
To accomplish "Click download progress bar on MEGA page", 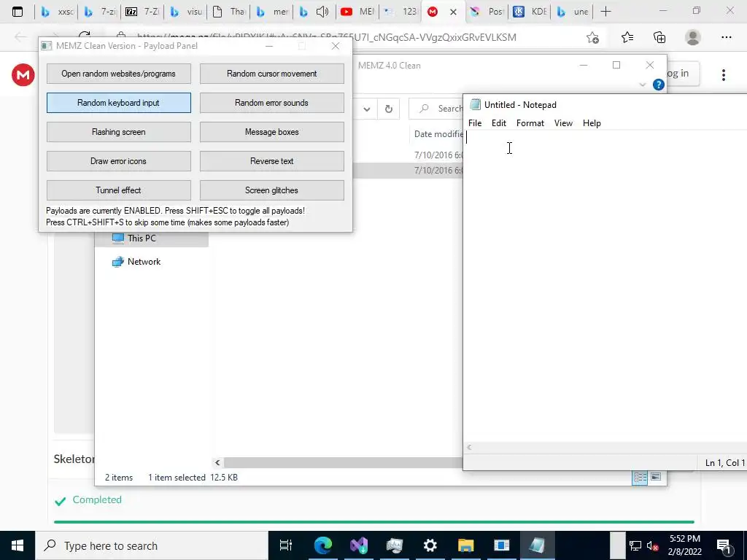I will (x=374, y=522).
